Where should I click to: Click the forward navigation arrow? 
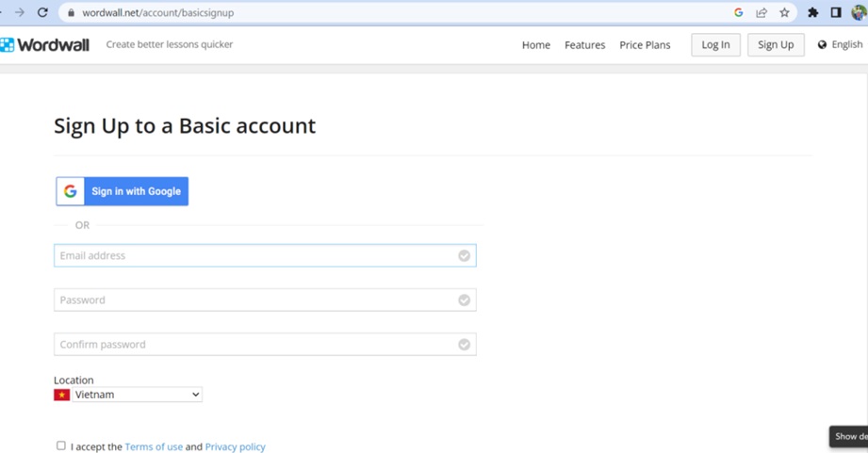pos(20,12)
